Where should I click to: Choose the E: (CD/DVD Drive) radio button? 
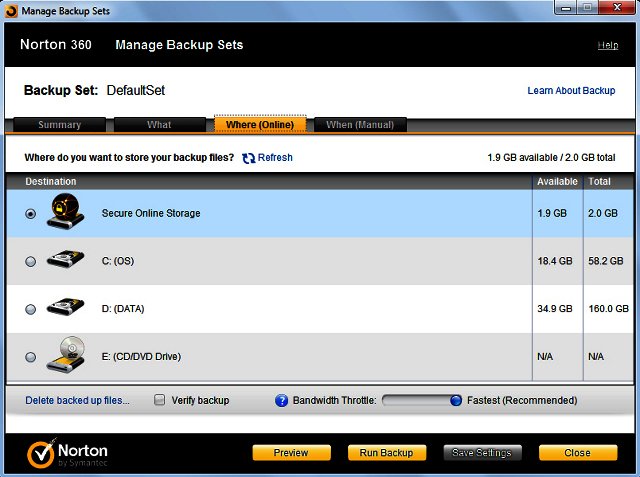(31, 357)
